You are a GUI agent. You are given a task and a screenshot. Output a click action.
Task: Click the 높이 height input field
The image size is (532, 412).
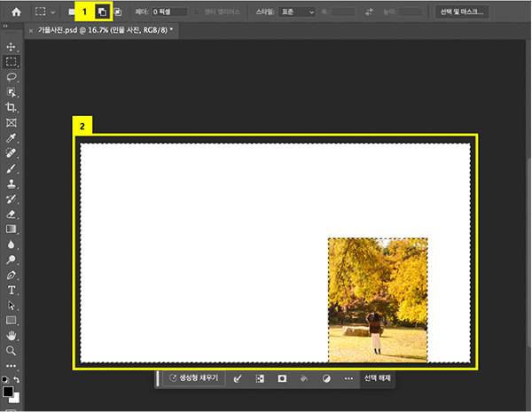[x=411, y=12]
